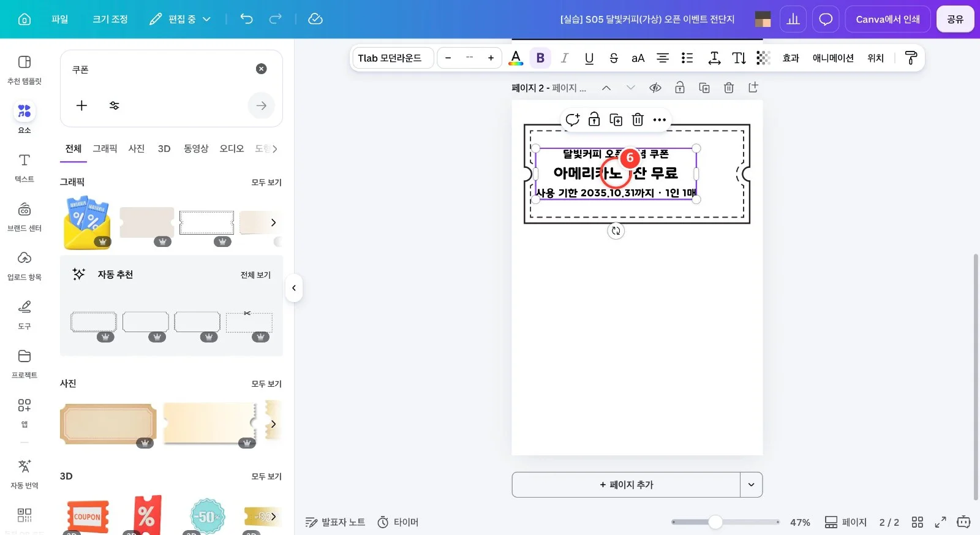Hide page 2 with the eye icon

pyautogui.click(x=655, y=88)
